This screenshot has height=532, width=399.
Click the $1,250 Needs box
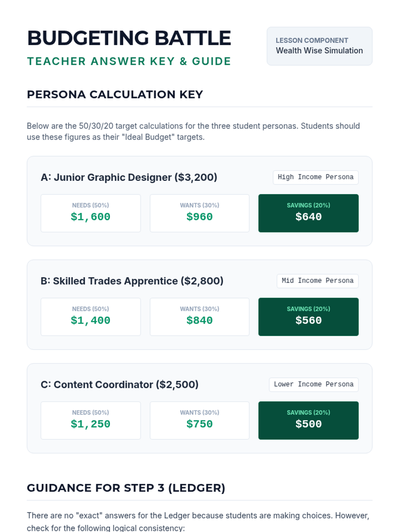click(90, 421)
